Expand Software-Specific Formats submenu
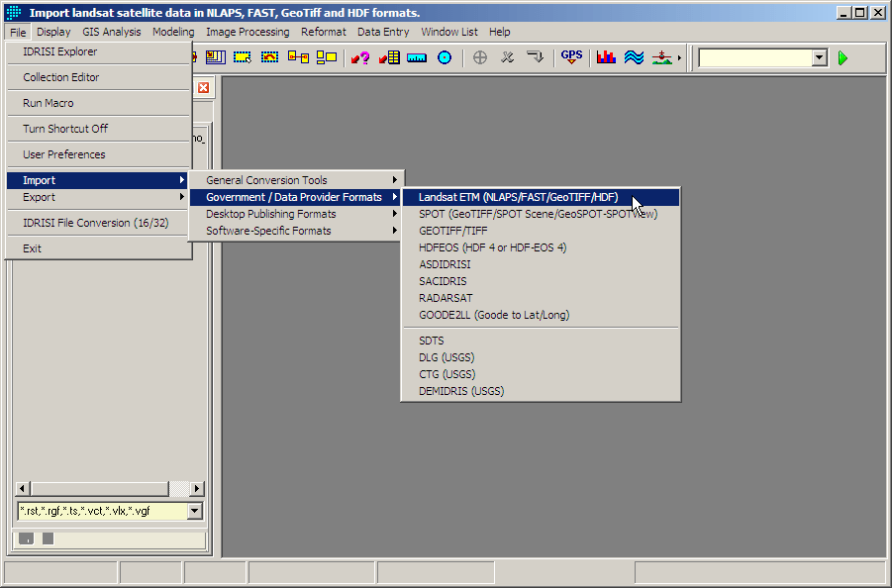This screenshot has width=892, height=588. [x=296, y=231]
